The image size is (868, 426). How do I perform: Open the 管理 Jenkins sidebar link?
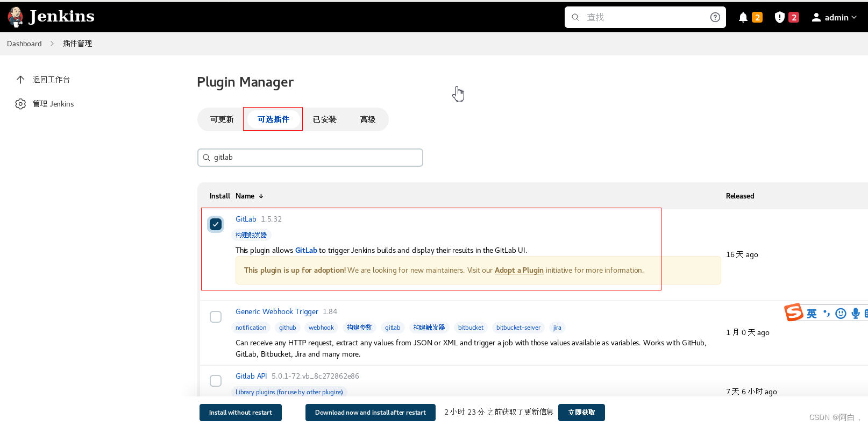tap(53, 104)
